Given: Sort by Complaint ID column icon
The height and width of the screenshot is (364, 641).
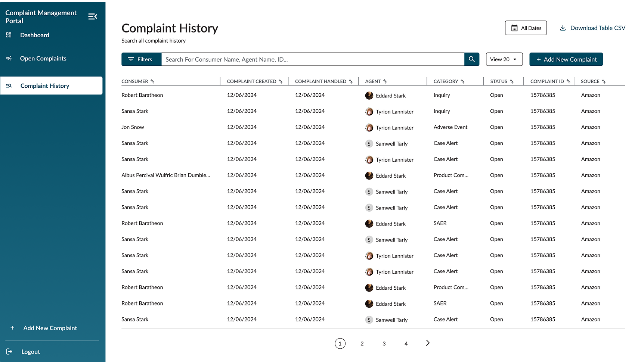Looking at the screenshot, I should (x=568, y=81).
